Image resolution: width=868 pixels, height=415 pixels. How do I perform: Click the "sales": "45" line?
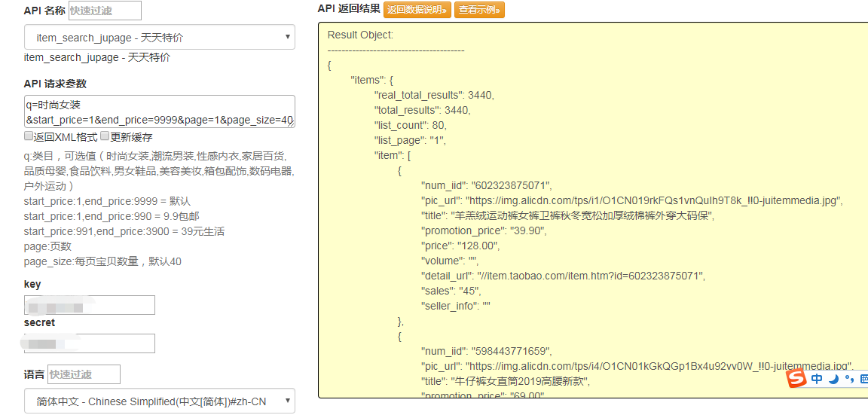[451, 291]
